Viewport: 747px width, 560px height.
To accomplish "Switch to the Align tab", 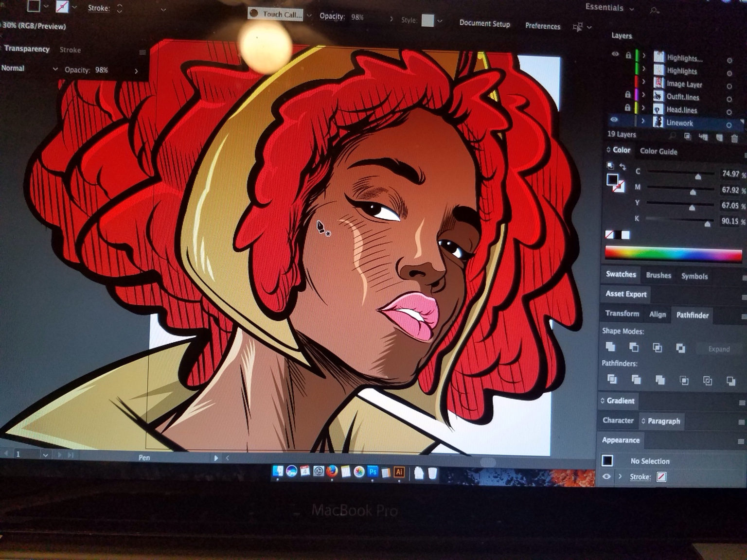I will coord(658,315).
